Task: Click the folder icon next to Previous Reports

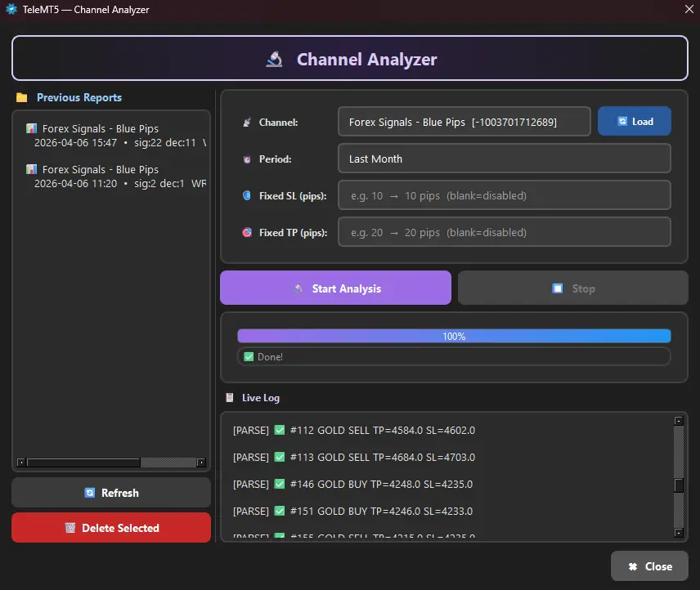Action: pos(22,97)
